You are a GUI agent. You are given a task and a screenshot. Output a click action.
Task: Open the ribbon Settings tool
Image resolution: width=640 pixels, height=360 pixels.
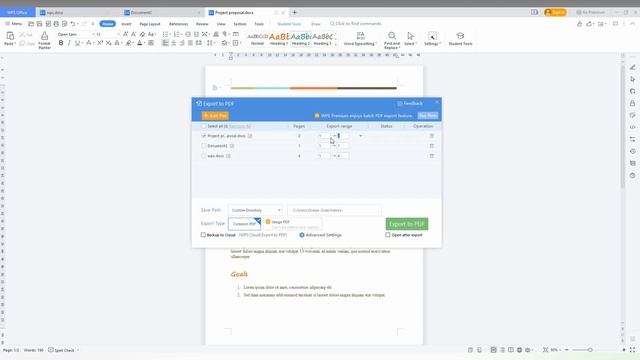tap(432, 38)
